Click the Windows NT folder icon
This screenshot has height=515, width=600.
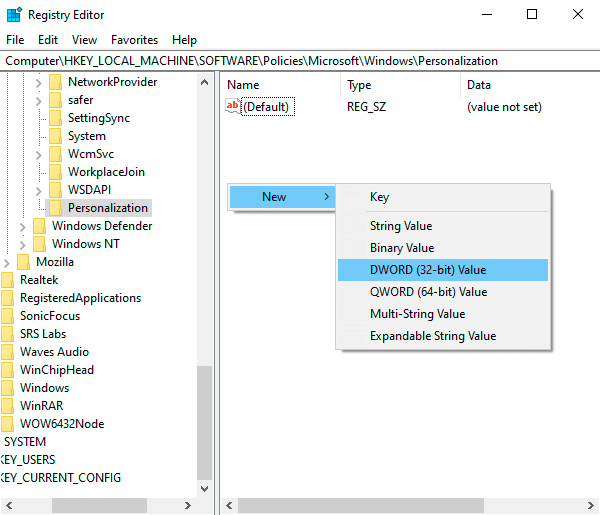[39, 244]
